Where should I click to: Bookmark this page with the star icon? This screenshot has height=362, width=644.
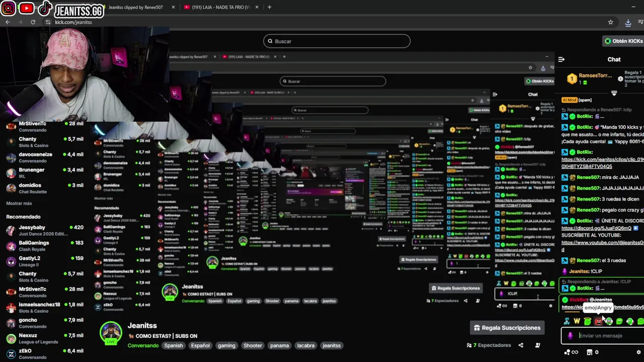(611, 22)
